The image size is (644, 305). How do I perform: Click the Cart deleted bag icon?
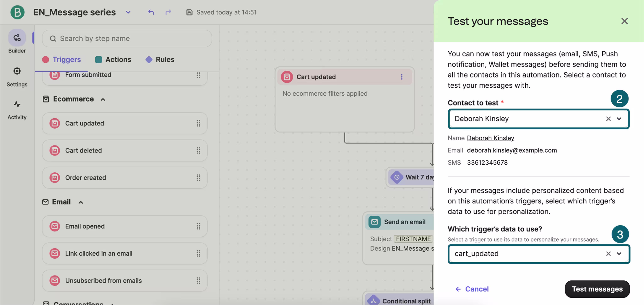click(55, 150)
